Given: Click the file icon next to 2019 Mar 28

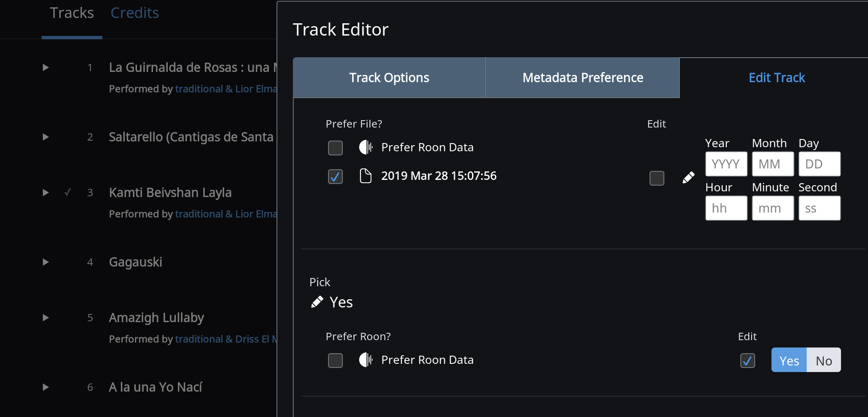Looking at the screenshot, I should point(365,176).
